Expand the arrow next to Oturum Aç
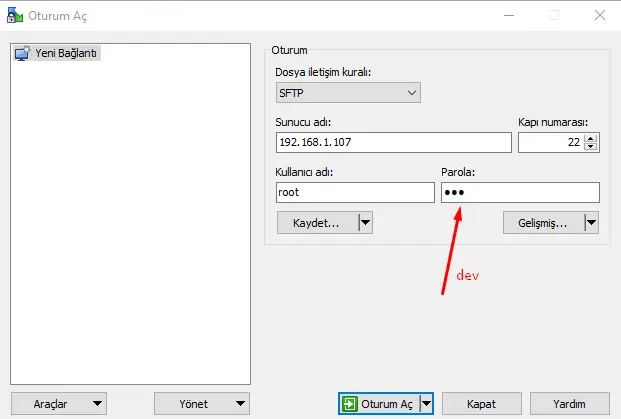 [x=427, y=404]
